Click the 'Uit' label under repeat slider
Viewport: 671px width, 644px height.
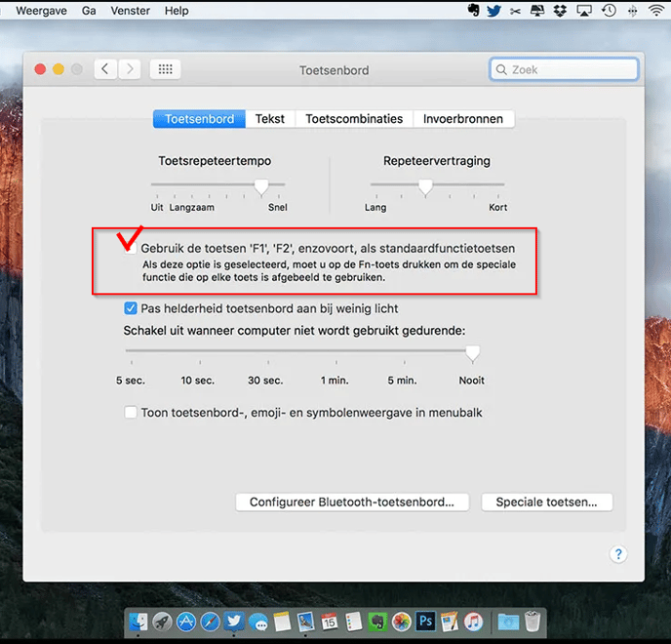(157, 207)
